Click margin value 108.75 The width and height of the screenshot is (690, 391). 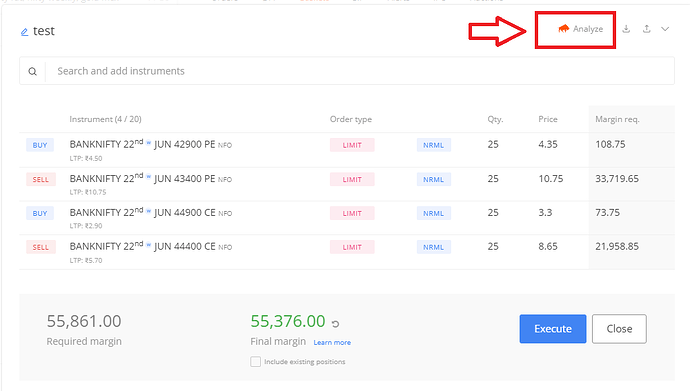610,144
